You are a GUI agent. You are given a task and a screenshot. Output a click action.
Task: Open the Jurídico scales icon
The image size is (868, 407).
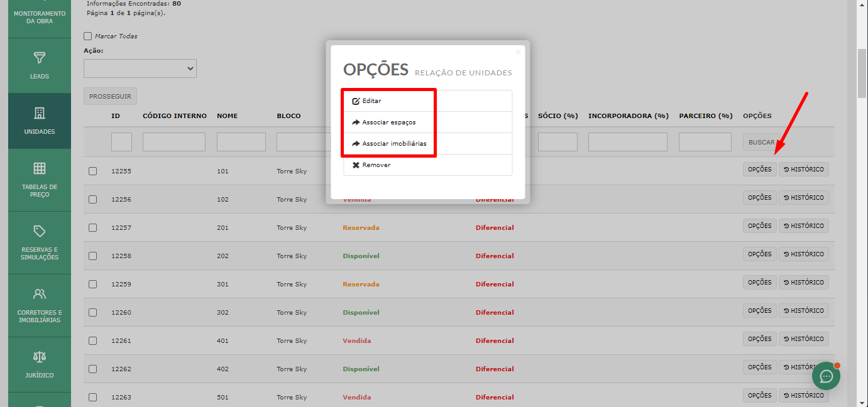pyautogui.click(x=40, y=357)
